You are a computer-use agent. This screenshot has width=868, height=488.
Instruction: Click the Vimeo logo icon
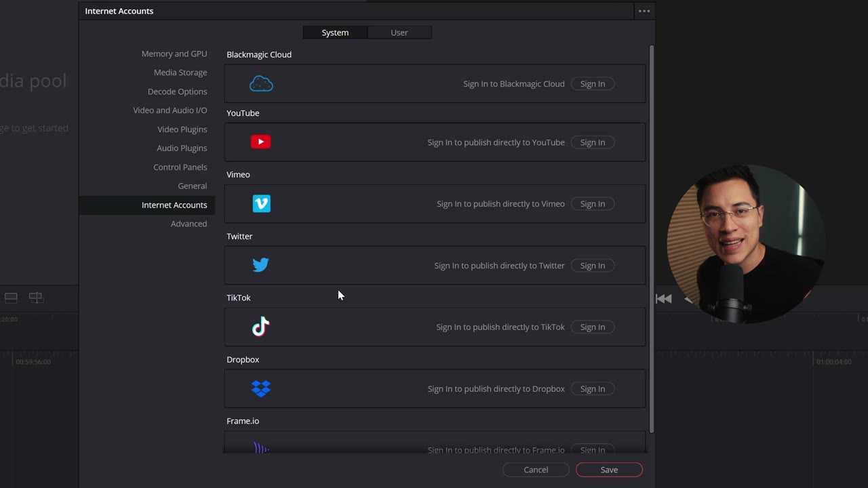coord(261,203)
